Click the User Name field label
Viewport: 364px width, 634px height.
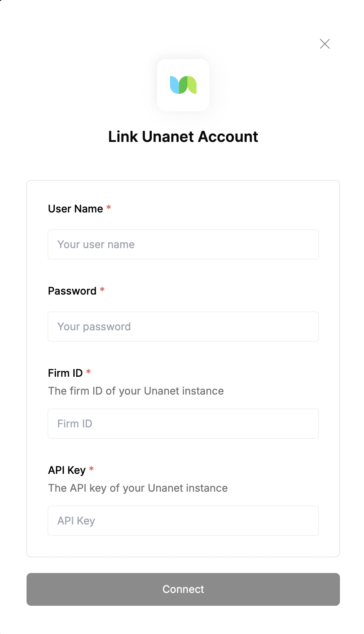click(75, 209)
